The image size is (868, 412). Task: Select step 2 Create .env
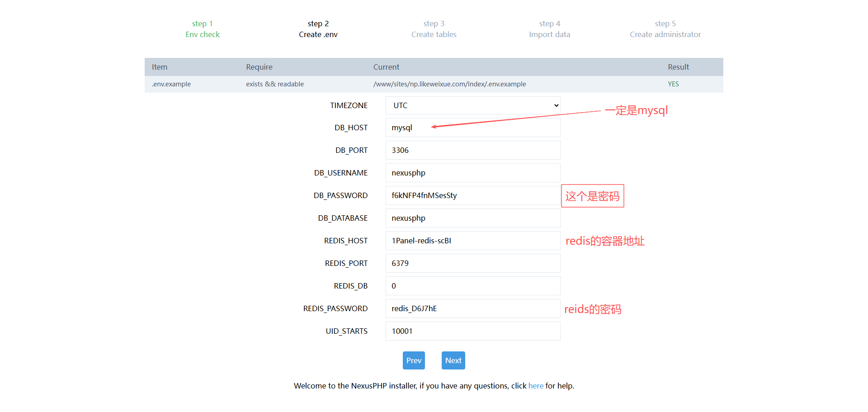pos(318,29)
